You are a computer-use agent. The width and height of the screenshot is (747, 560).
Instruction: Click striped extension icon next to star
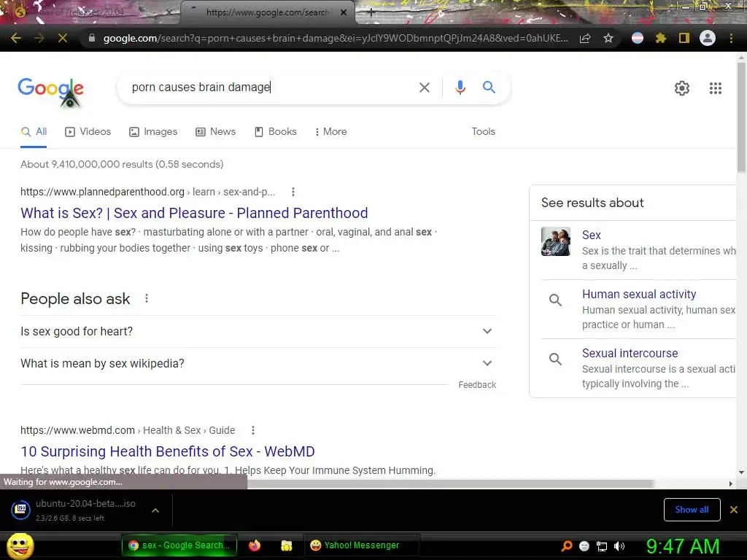click(x=638, y=38)
